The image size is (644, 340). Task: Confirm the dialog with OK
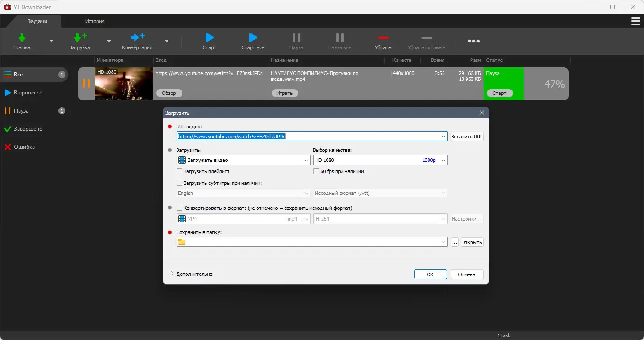[430, 274]
